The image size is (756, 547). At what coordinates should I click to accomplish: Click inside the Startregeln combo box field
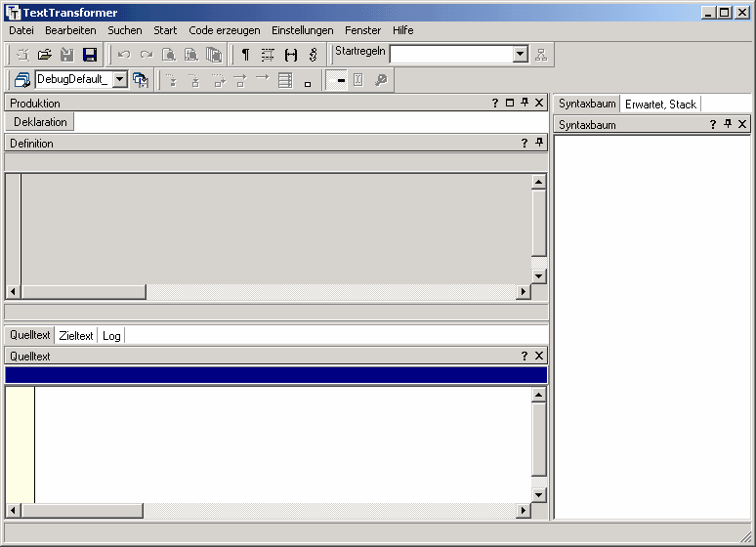(451, 54)
